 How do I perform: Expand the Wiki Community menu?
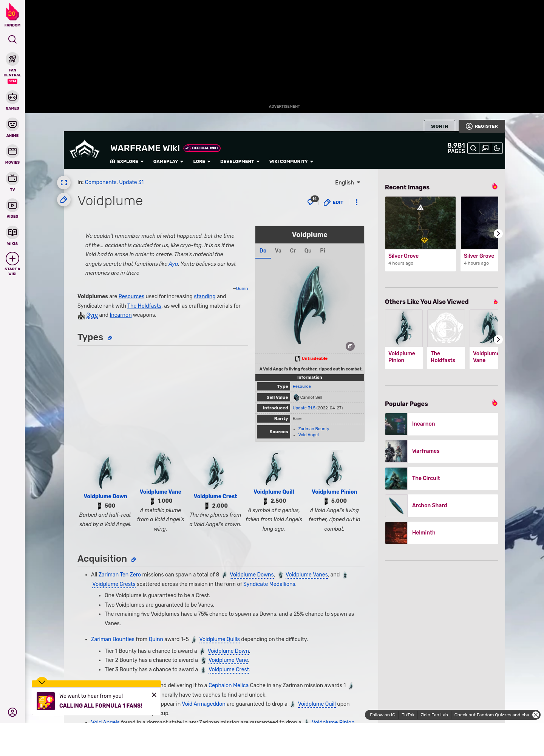(x=291, y=161)
